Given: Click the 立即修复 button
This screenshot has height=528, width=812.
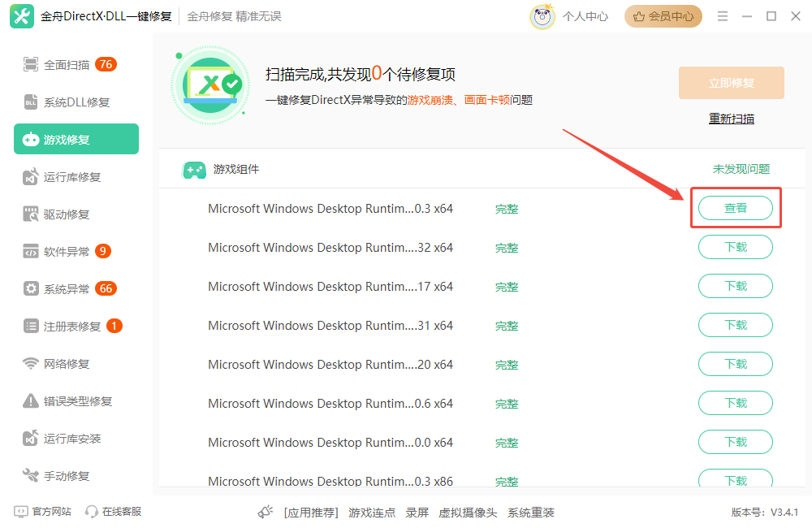Looking at the screenshot, I should point(732,83).
